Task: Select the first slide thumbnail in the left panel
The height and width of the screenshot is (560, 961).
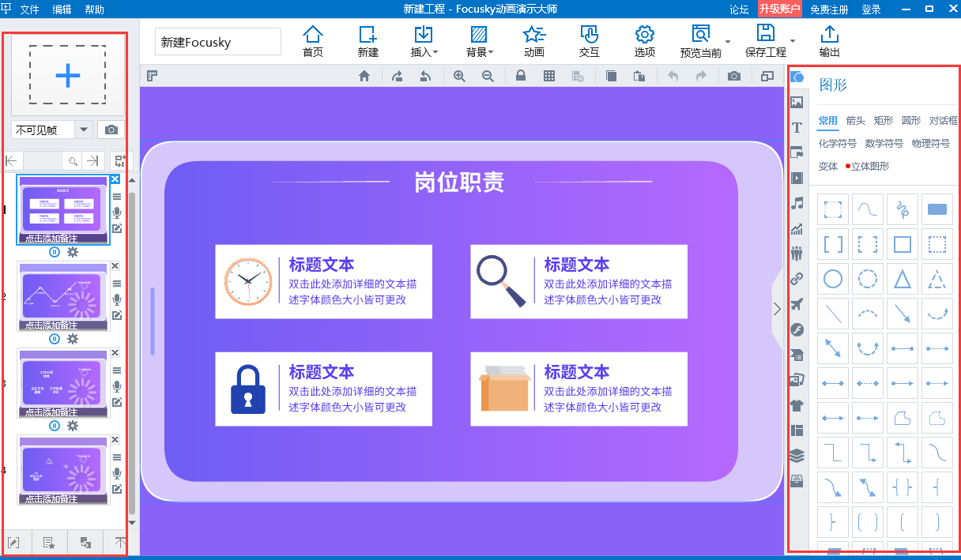Action: point(62,208)
